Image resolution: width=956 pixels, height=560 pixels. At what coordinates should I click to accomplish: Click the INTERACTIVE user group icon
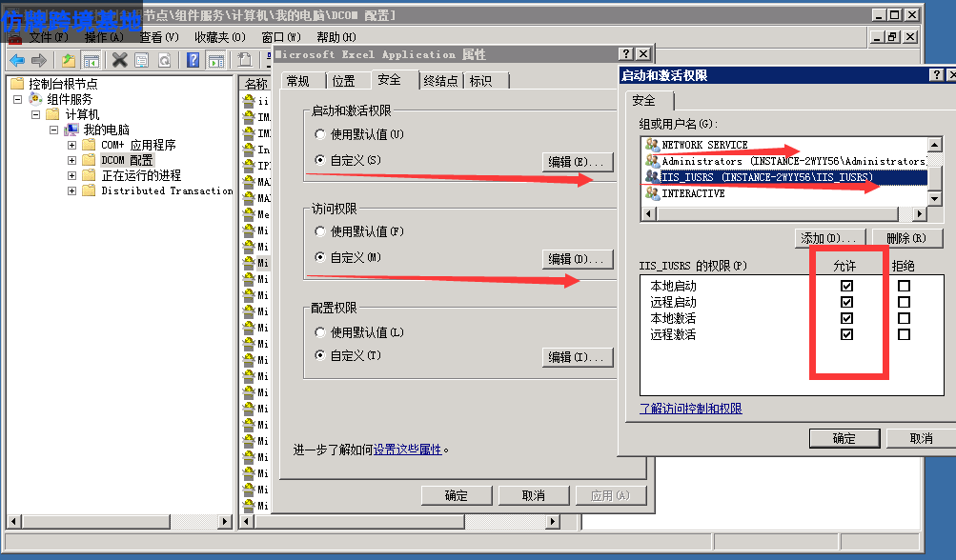(x=652, y=193)
